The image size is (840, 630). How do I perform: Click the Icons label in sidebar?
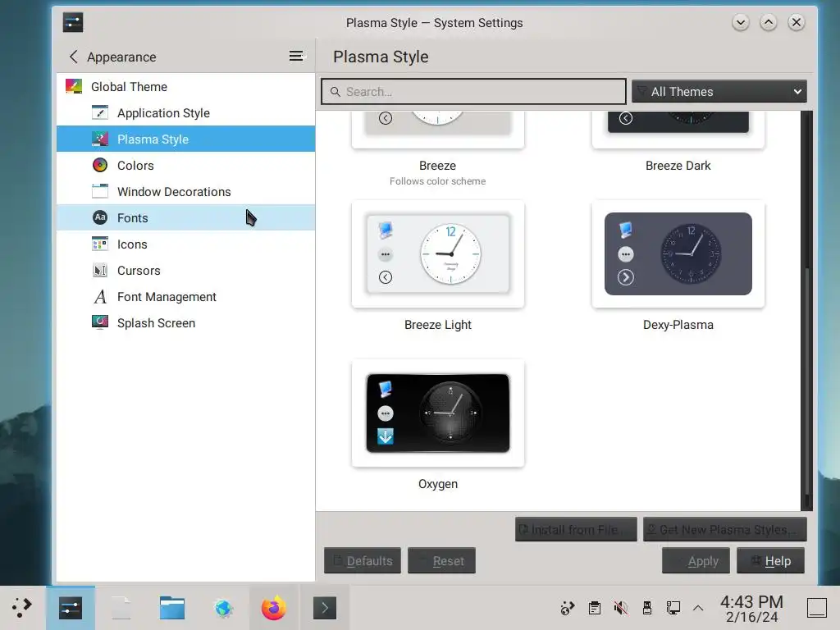pos(132,244)
